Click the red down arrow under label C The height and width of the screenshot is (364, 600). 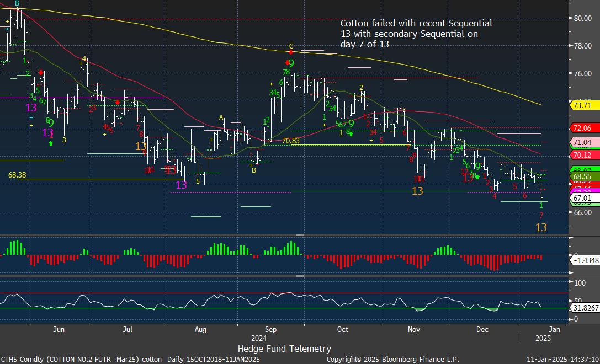click(x=291, y=53)
